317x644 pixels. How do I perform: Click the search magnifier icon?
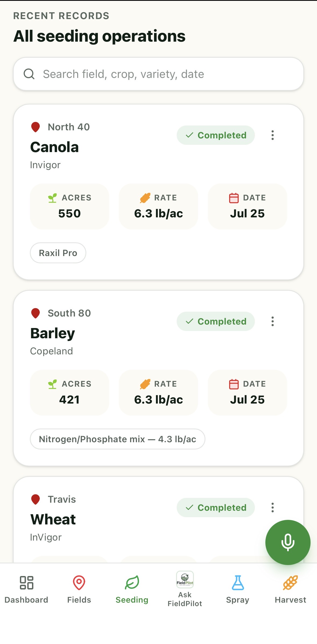pyautogui.click(x=29, y=74)
